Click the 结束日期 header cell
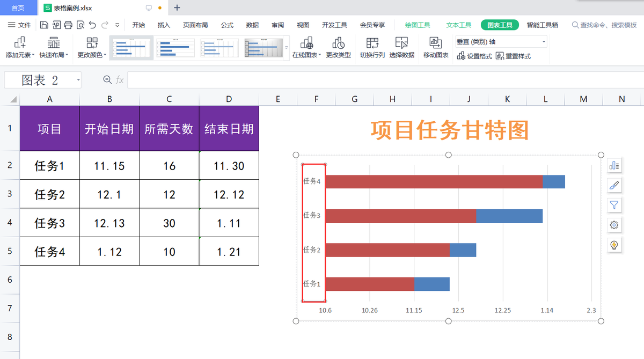Image resolution: width=644 pixels, height=359 pixels. coord(229,129)
